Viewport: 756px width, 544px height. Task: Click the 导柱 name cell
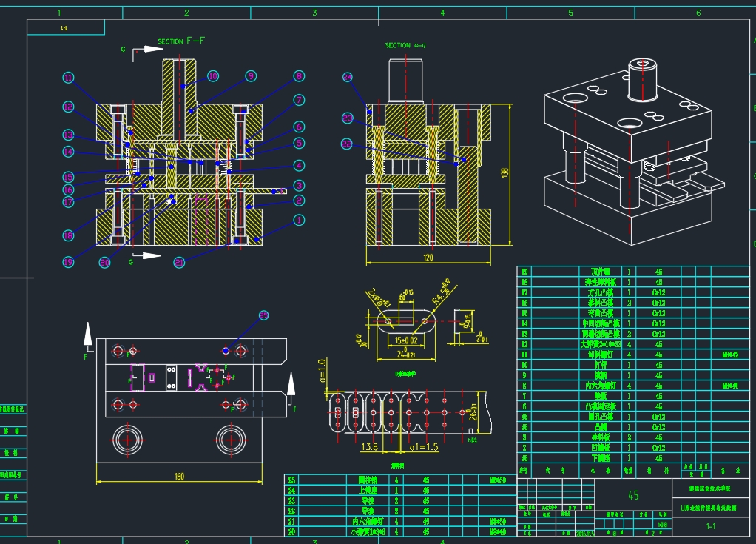(368, 500)
